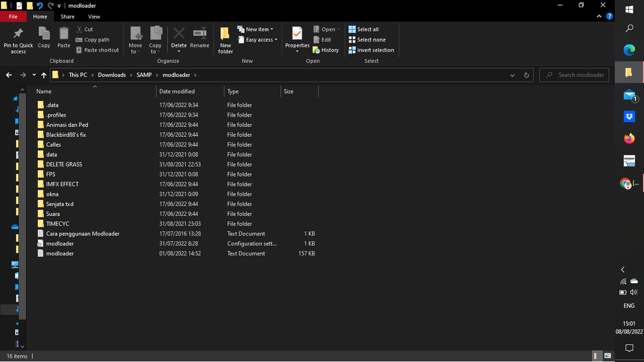The image size is (644, 362).
Task: Click This PC in the address breadcrumb
Action: (x=78, y=75)
